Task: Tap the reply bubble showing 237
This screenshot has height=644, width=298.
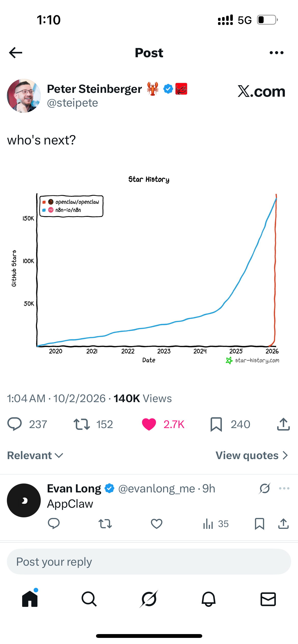Action: click(x=15, y=424)
